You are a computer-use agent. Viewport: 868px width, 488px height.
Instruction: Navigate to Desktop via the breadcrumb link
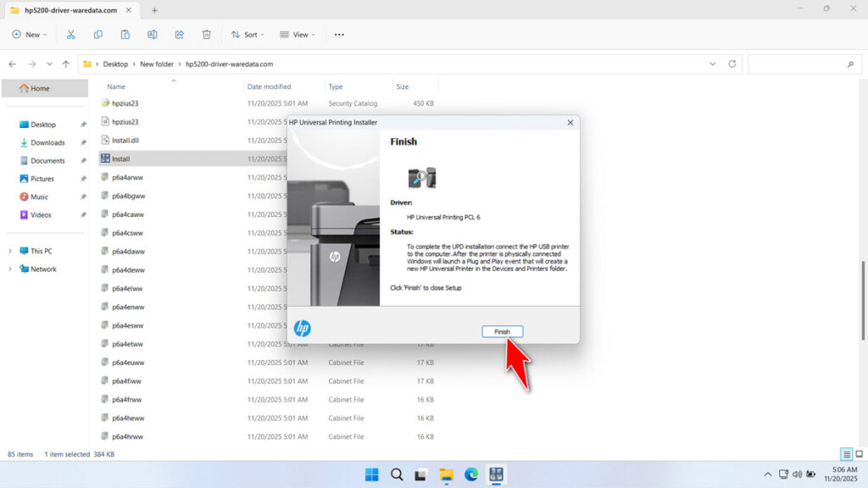click(115, 63)
